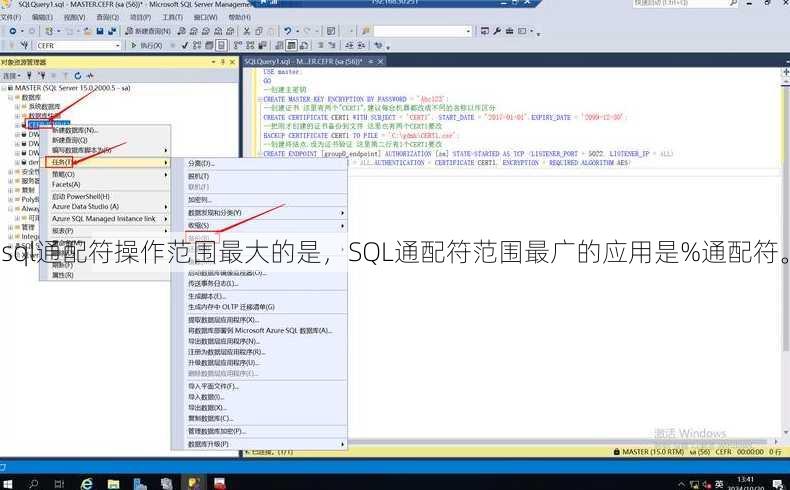Click the quick launch search magnifier icon
The height and width of the screenshot is (490, 790).
pyautogui.click(x=733, y=3)
